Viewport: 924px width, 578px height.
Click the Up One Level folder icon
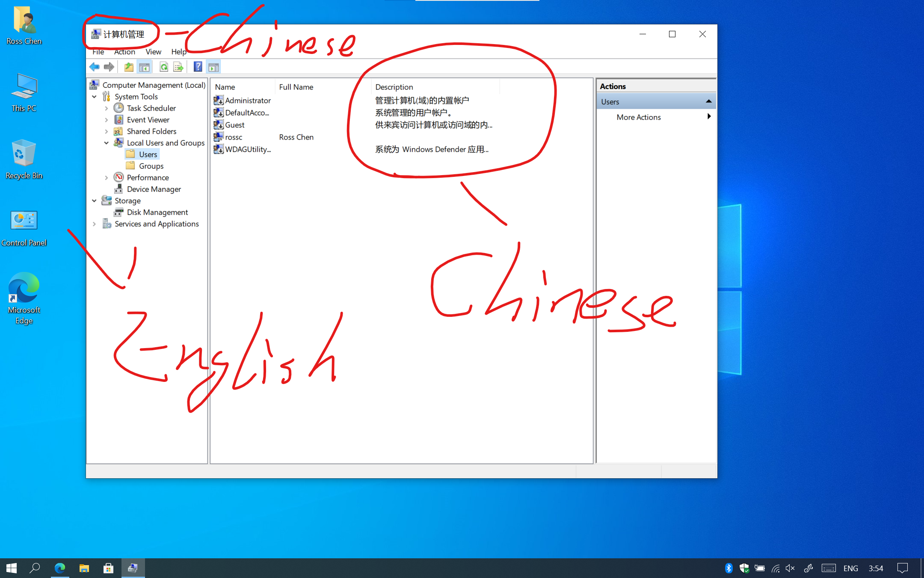click(129, 67)
